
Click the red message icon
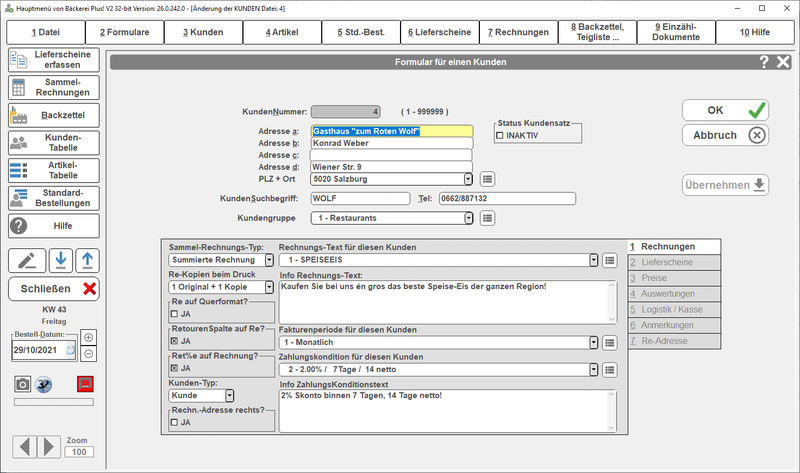point(85,384)
